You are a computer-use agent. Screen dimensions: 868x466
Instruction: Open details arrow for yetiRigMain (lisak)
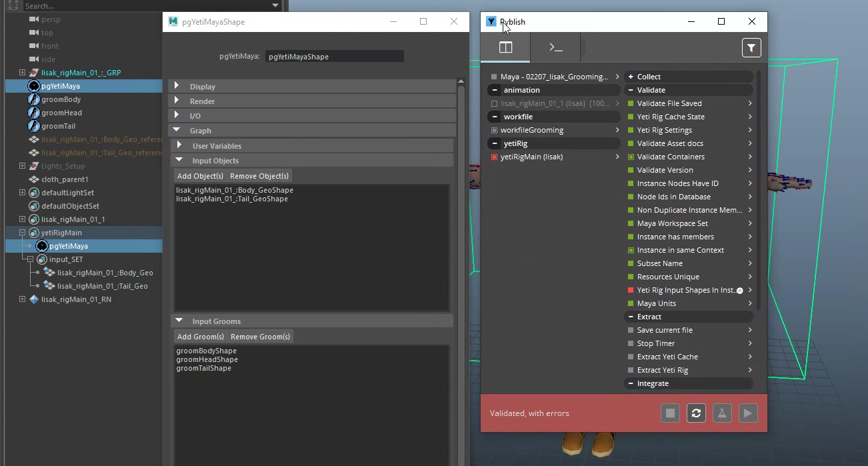coord(617,157)
